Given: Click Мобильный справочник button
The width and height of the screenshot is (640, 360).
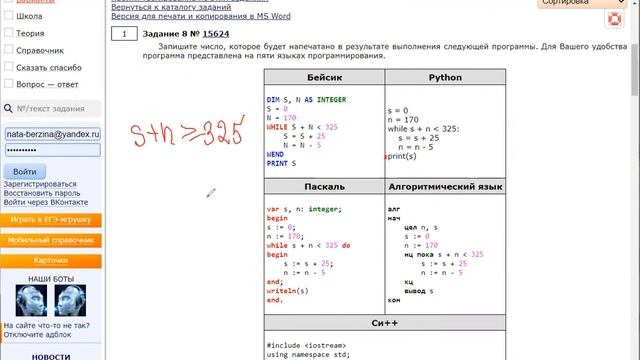Looking at the screenshot, I should click(x=51, y=240).
